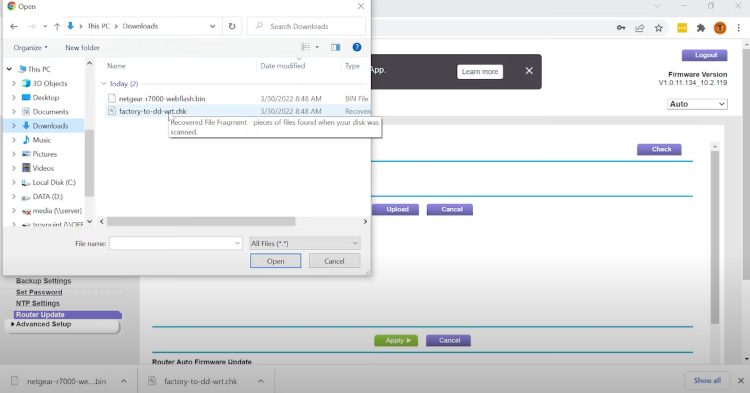
Task: Open Backup Settings link
Action: click(44, 281)
